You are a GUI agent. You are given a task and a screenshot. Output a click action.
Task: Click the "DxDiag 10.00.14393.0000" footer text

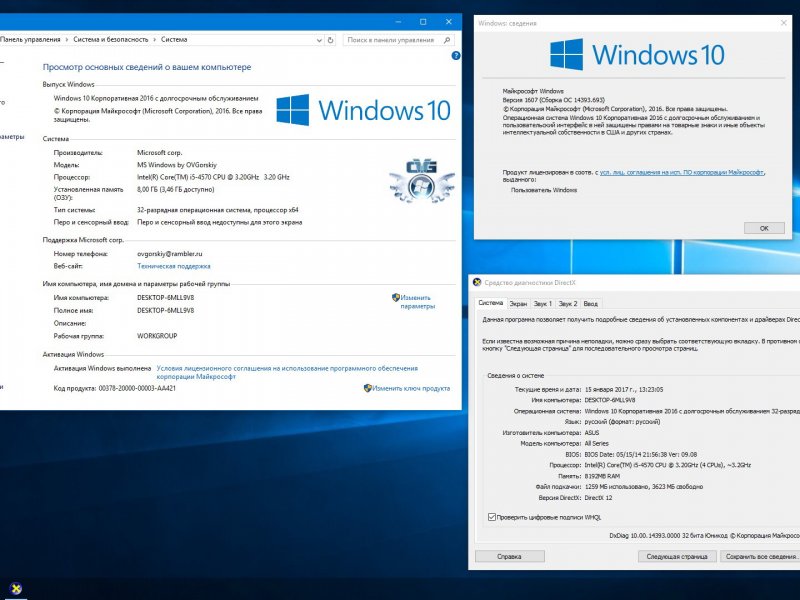[x=705, y=536]
